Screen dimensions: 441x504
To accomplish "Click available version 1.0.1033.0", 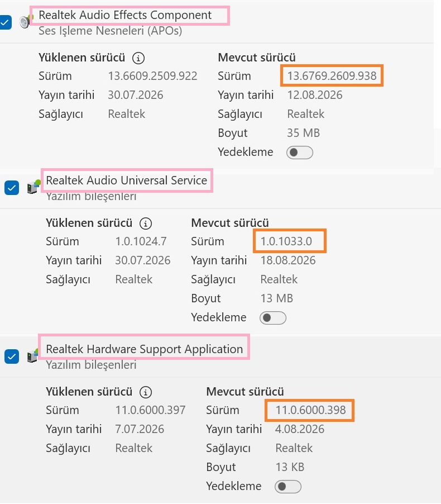I will click(286, 241).
